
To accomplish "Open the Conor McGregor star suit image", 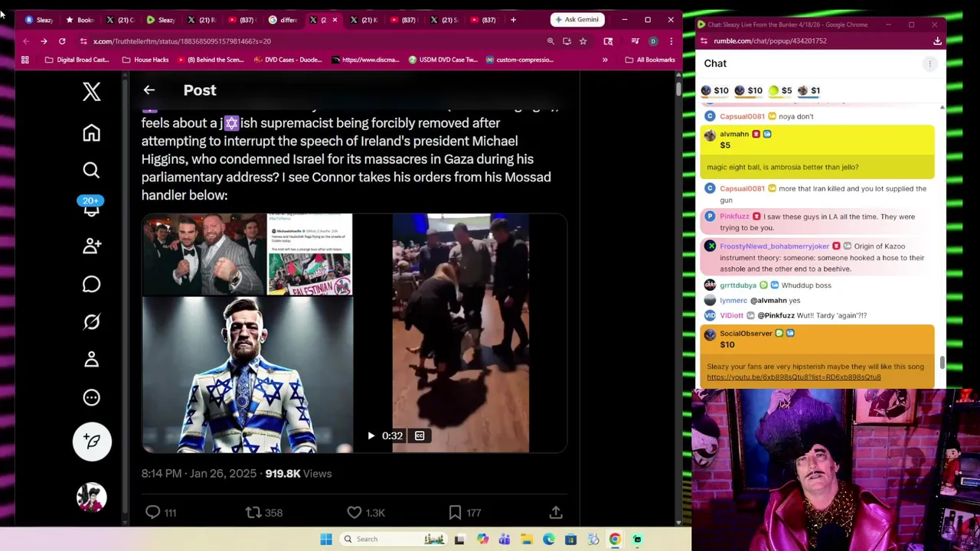I will [x=247, y=374].
